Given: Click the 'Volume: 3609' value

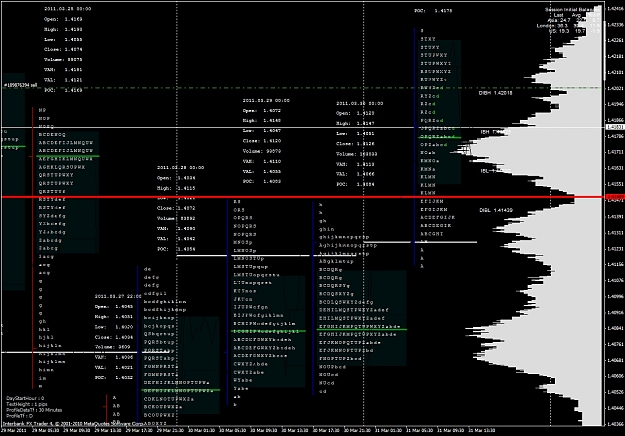Looking at the screenshot, I should (112, 347).
